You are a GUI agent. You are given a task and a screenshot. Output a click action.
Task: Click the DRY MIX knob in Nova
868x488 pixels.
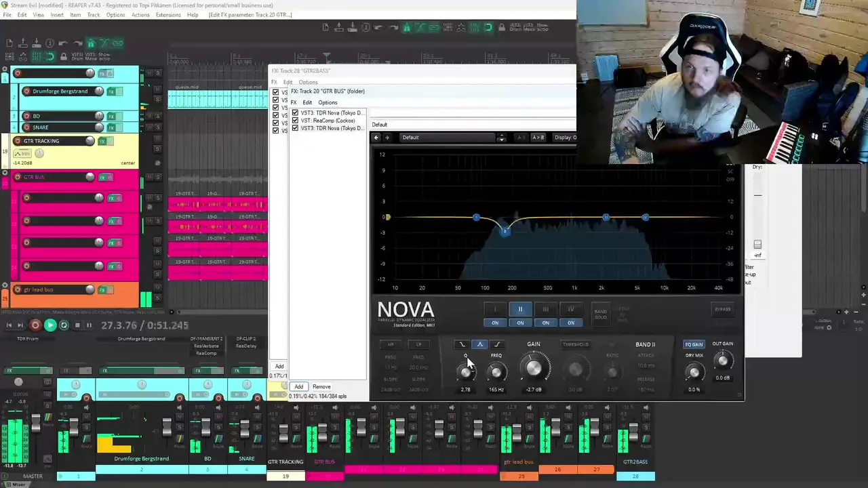pos(694,373)
